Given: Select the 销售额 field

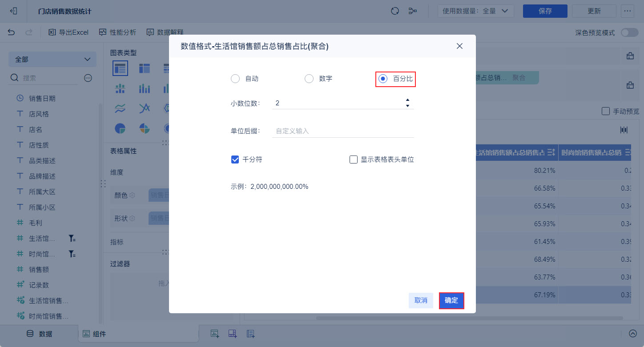Looking at the screenshot, I should coord(39,270).
